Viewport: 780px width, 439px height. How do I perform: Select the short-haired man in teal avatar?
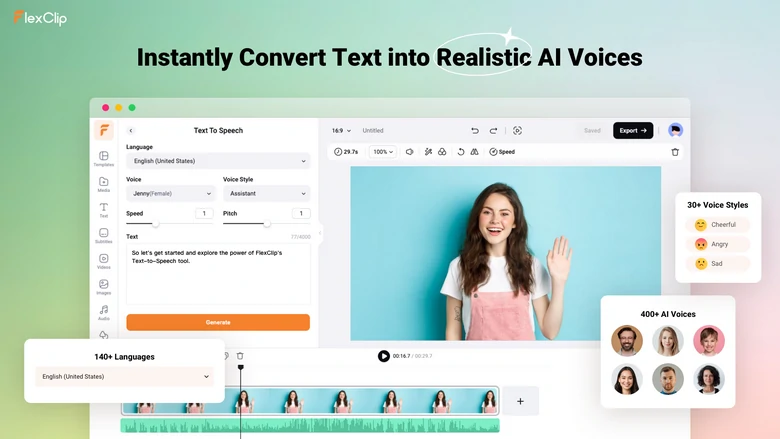[668, 379]
